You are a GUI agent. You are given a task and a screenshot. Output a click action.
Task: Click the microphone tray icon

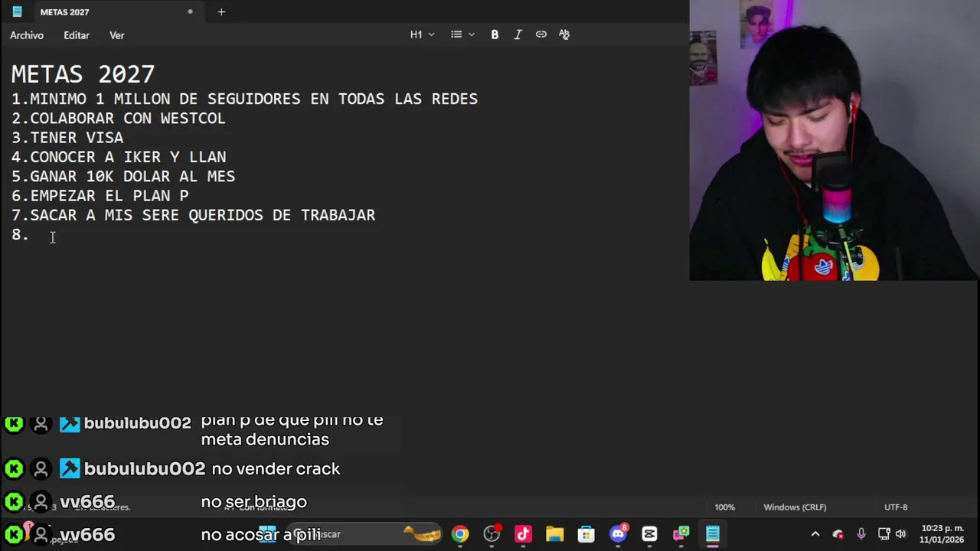pyautogui.click(x=861, y=534)
